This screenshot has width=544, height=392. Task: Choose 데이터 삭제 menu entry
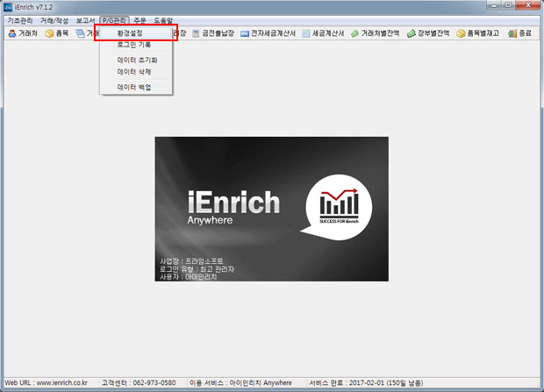click(136, 72)
